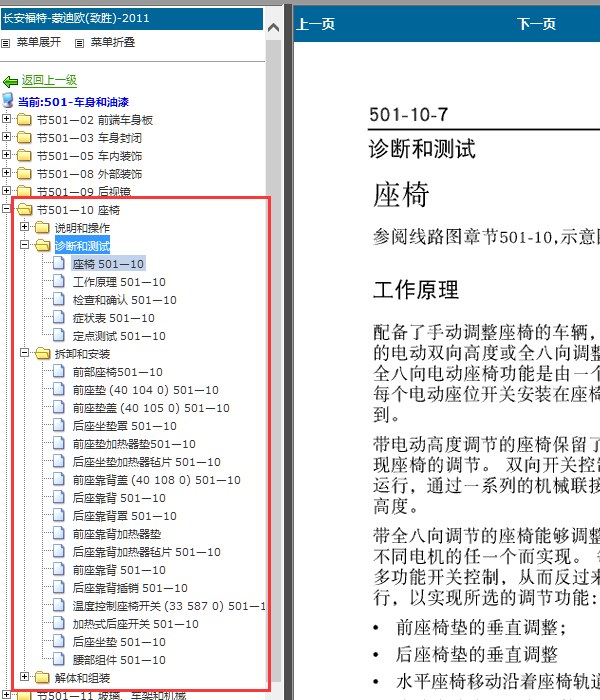The width and height of the screenshot is (600, 700).
Task: Open 后座坐垫加热器毡片 501—10 entry
Action: point(146,462)
